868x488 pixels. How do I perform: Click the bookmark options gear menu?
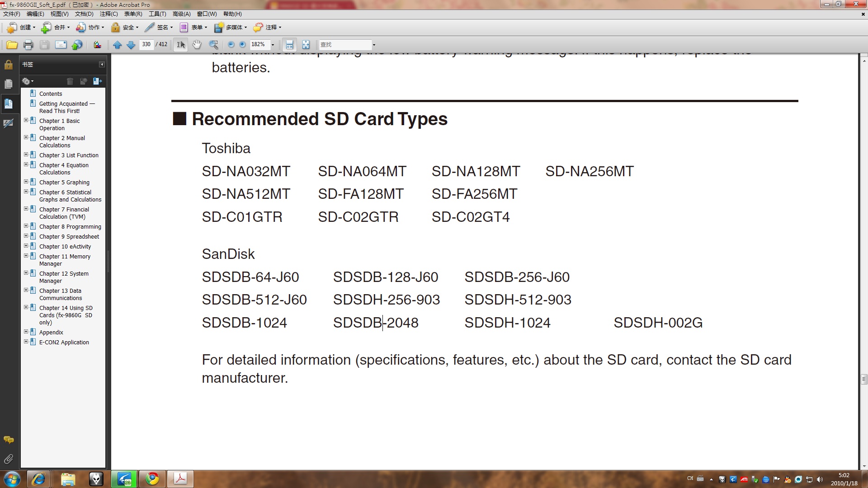click(x=28, y=81)
